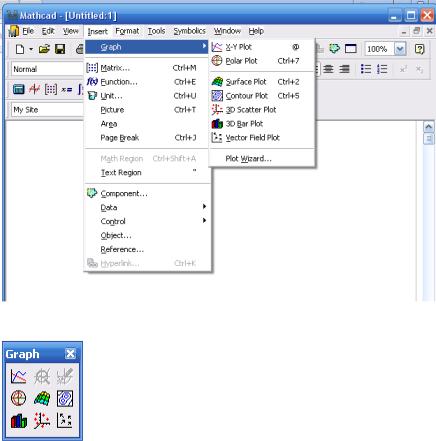The image size is (436, 441).
Task: Click the Calculator toolbar icon in math palette
Action: click(x=19, y=89)
